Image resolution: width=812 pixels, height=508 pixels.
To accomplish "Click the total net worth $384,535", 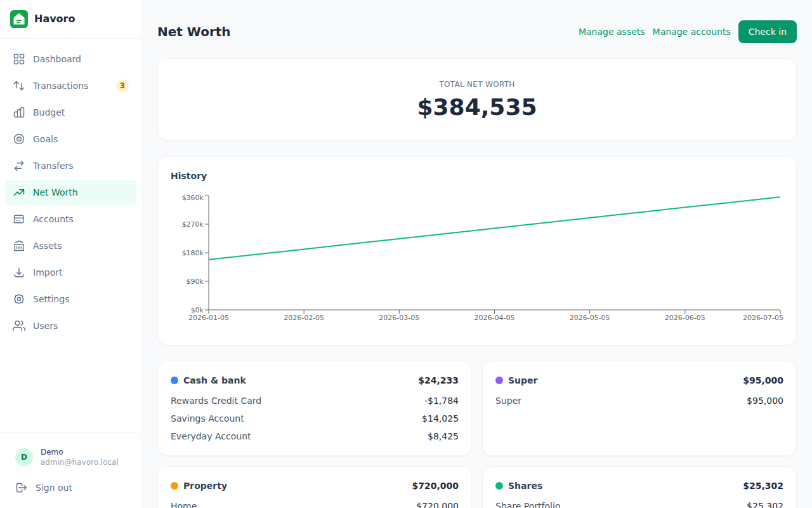I will 477,107.
